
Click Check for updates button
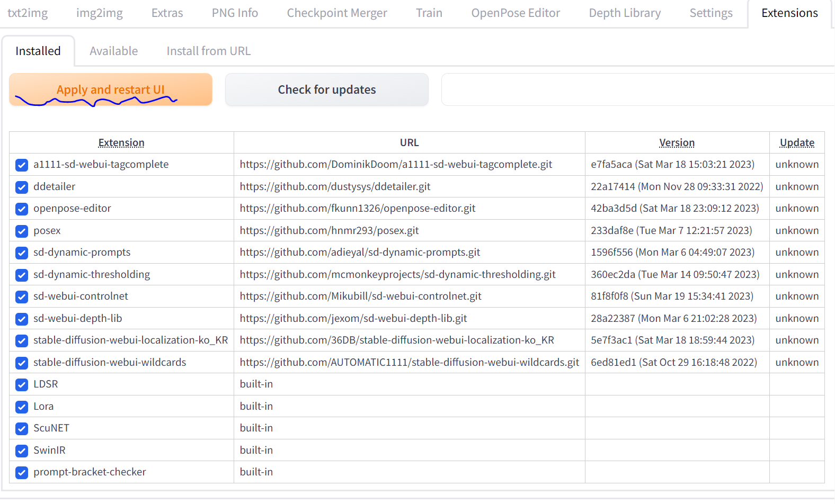[x=327, y=89]
